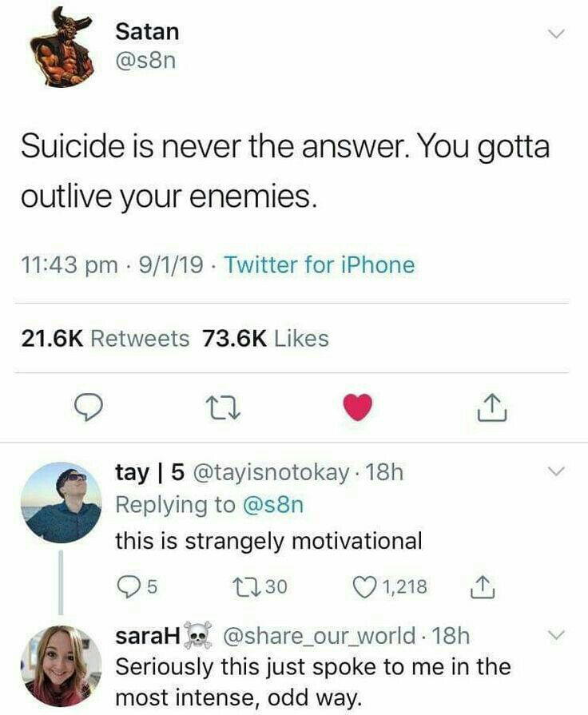Open dropdown chevron on saraH's reply
Viewport: 588px width, 715px height.
(x=556, y=635)
